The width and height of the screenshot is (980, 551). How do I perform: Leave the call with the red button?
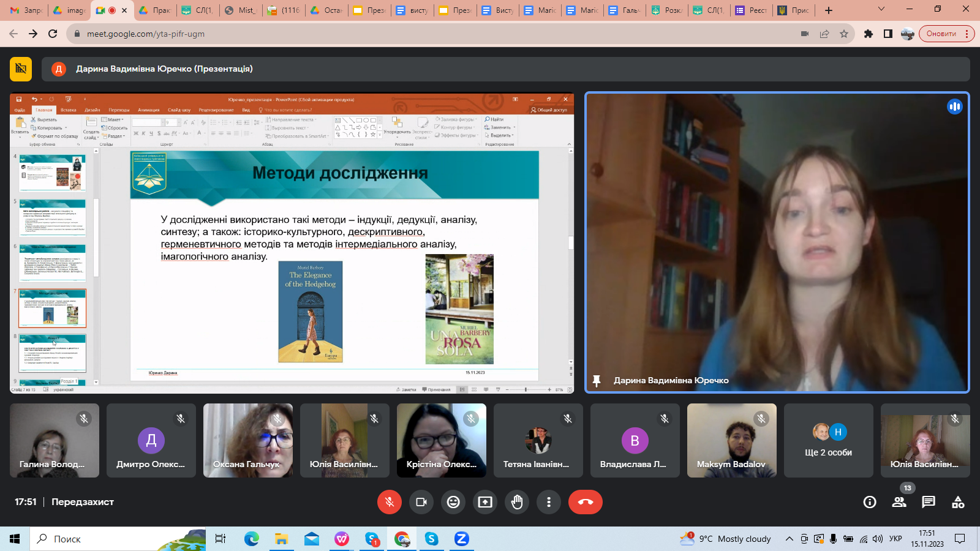pos(585,502)
